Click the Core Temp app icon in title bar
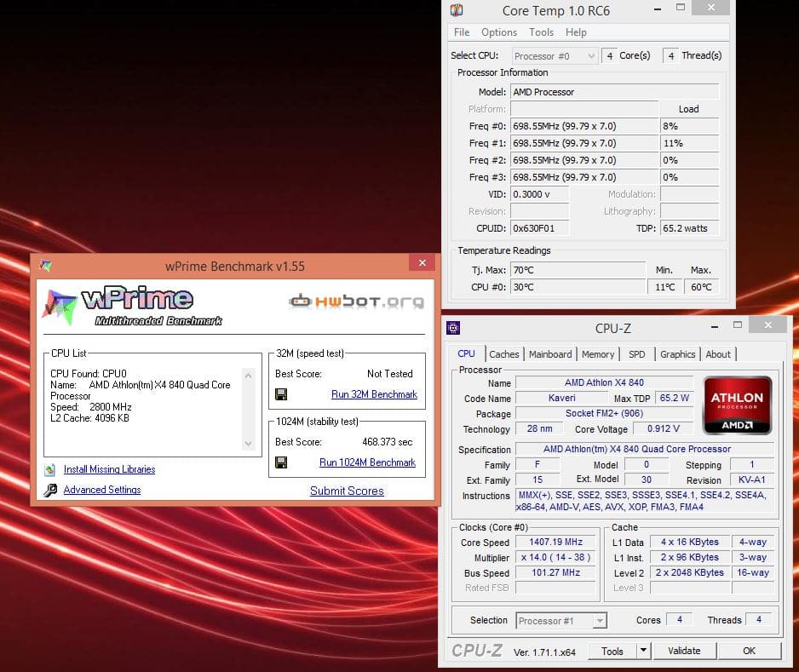 click(x=457, y=9)
